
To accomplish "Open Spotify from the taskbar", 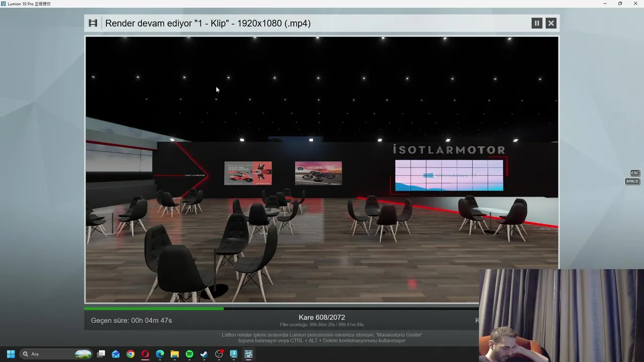I will [189, 354].
